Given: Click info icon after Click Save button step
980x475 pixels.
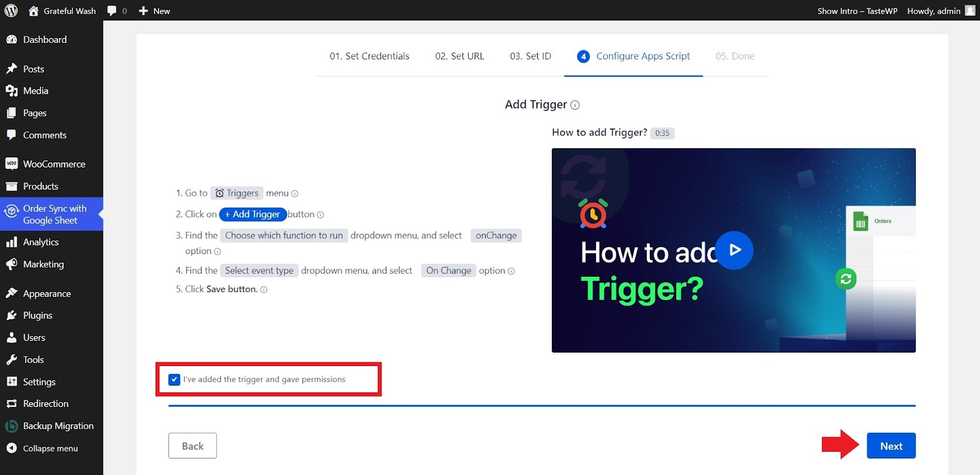Looking at the screenshot, I should click(264, 290).
